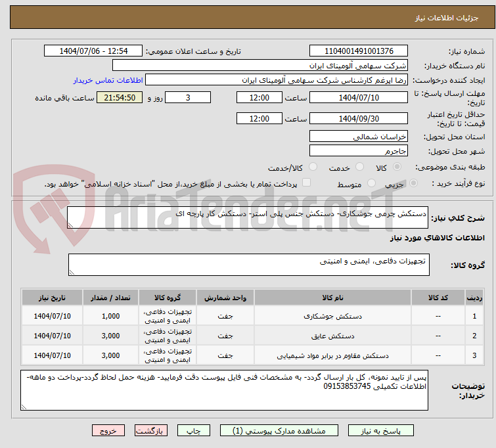This screenshot has height=448, width=496.
Task: Click the remaining time countdown 21:54:50 field
Action: coord(119,97)
